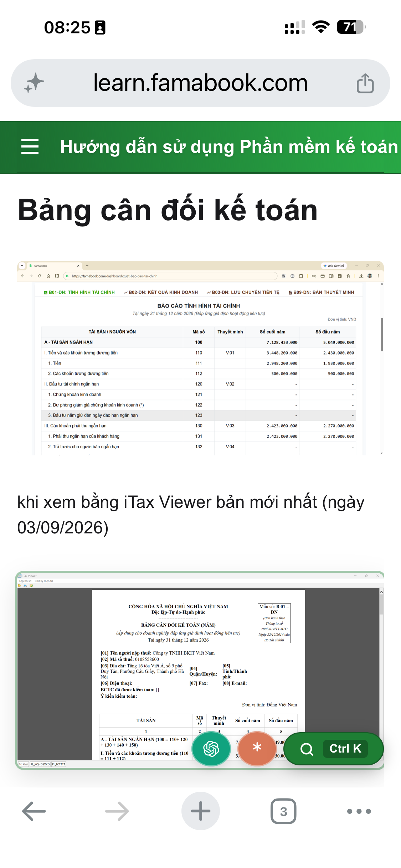The height and width of the screenshot is (868, 401).
Task: Tap the share icon in address bar
Action: (x=365, y=83)
